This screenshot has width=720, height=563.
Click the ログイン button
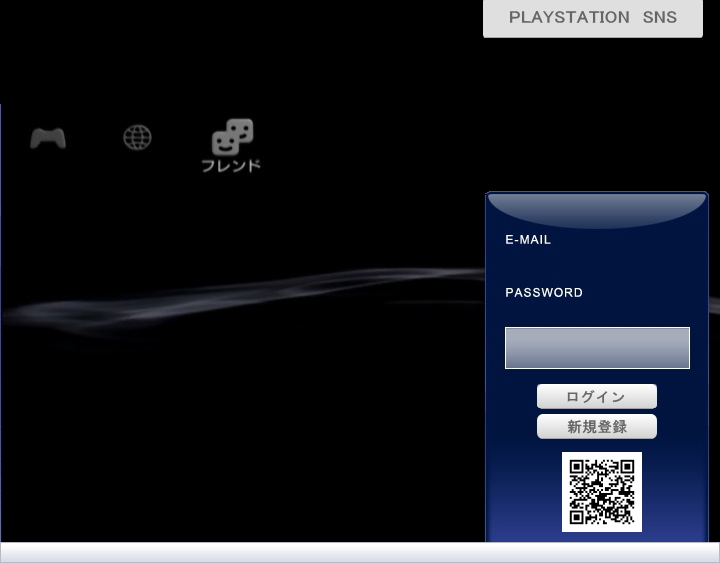pos(596,397)
